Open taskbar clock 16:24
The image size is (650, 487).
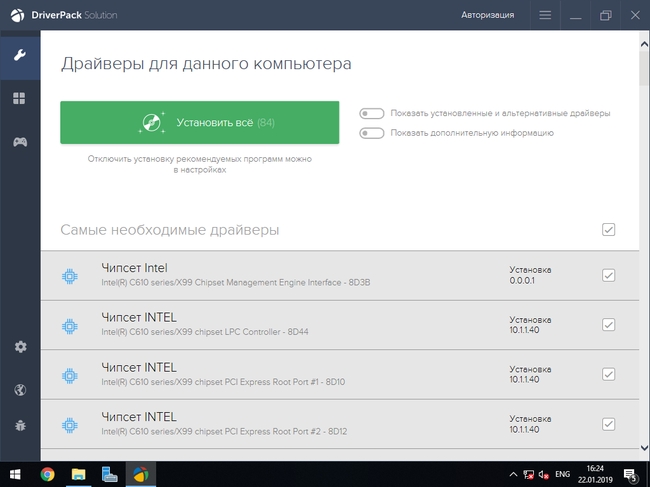pyautogui.click(x=595, y=474)
